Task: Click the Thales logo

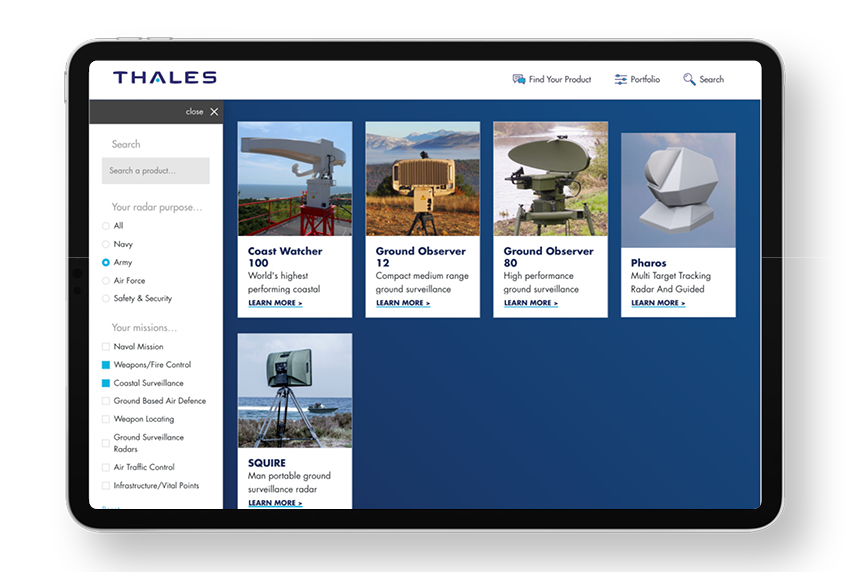Action: (x=165, y=78)
